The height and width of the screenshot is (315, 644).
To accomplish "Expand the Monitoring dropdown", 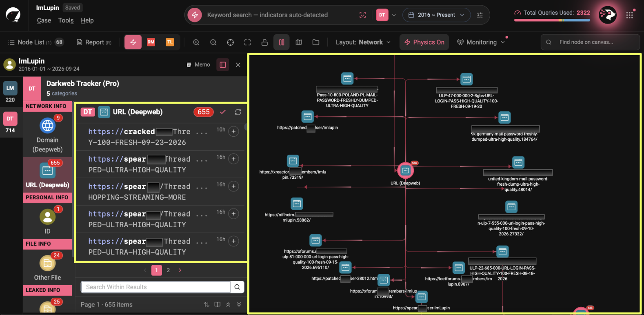I will point(481,42).
